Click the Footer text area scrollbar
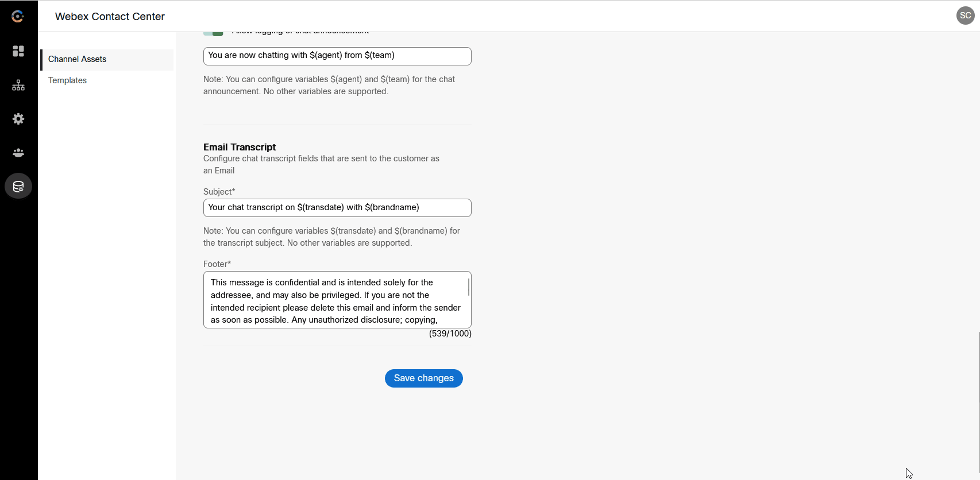Viewport: 980px width, 480px height. [469, 287]
